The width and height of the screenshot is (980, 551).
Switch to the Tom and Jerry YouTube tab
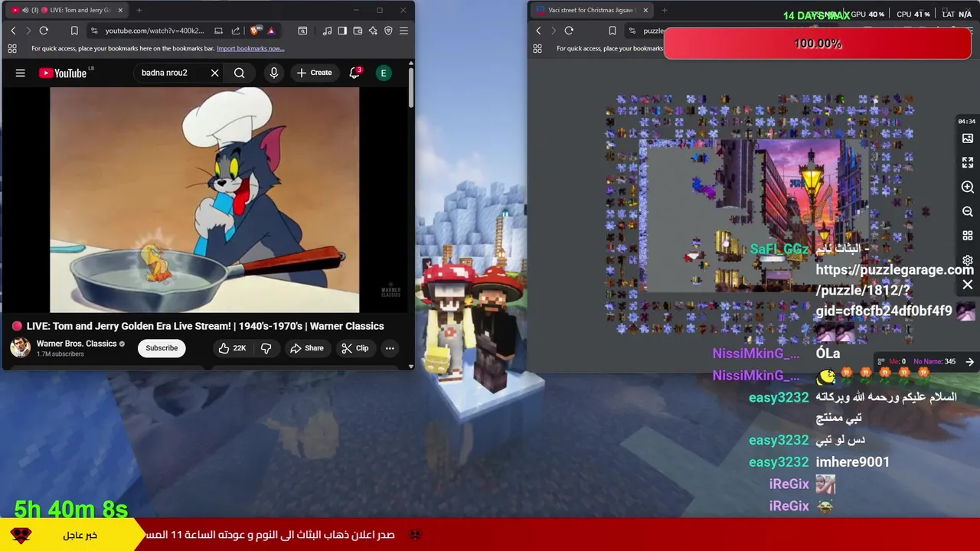67,10
